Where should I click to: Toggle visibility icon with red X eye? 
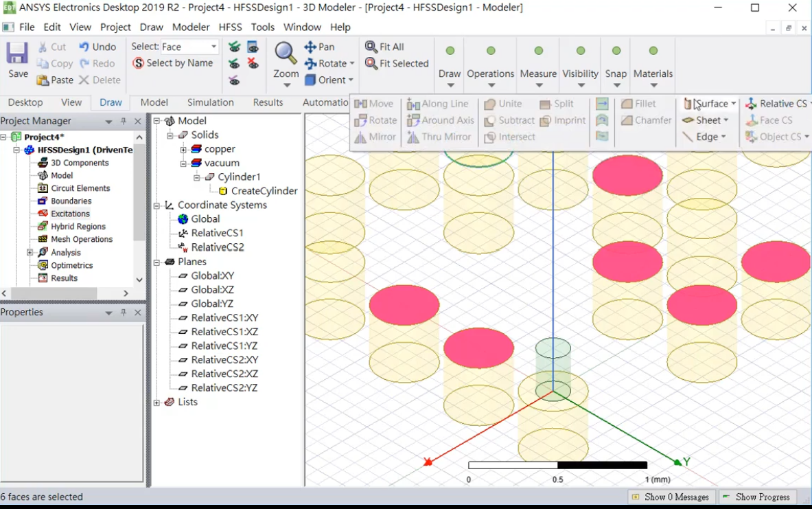coord(253,64)
